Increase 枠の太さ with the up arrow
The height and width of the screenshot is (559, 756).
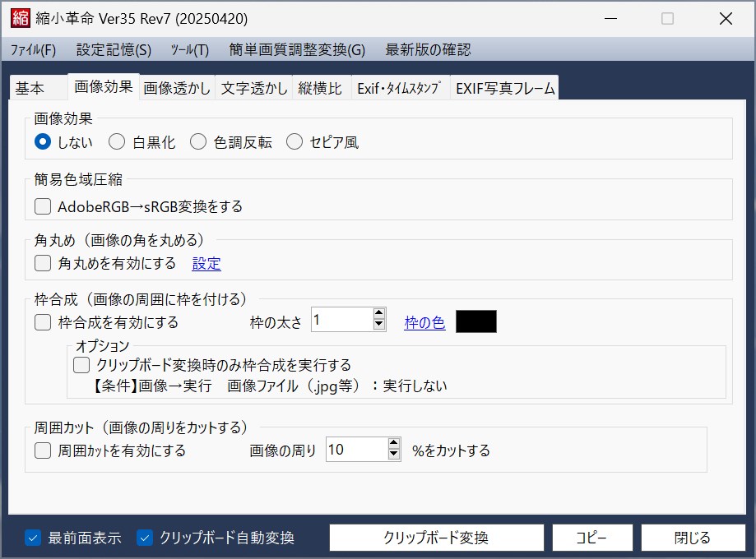point(379,313)
